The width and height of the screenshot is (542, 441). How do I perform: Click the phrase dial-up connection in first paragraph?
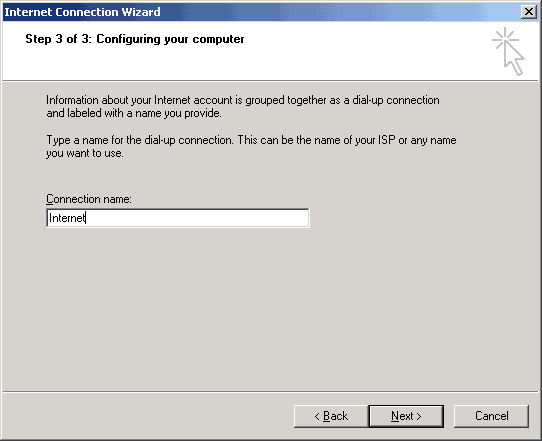396,101
